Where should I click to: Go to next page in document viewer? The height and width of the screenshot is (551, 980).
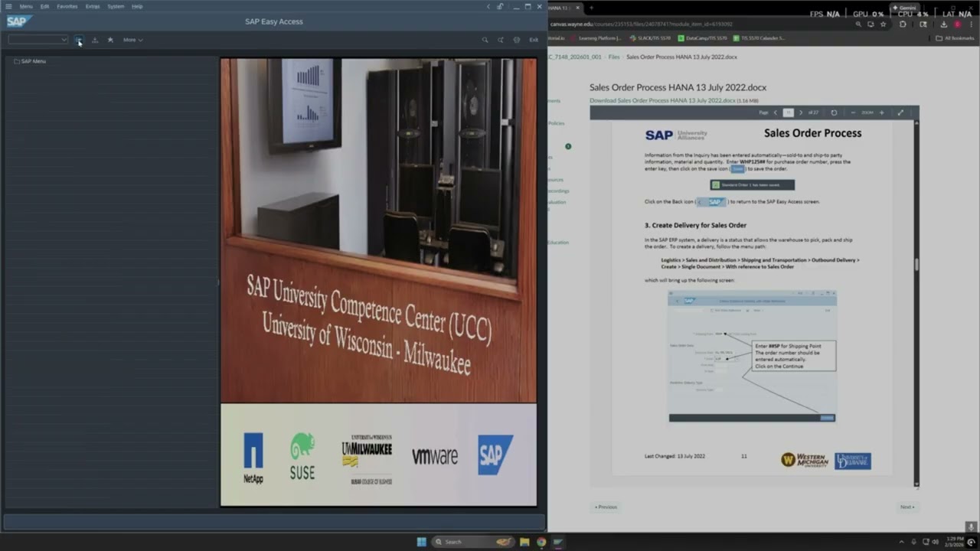801,112
